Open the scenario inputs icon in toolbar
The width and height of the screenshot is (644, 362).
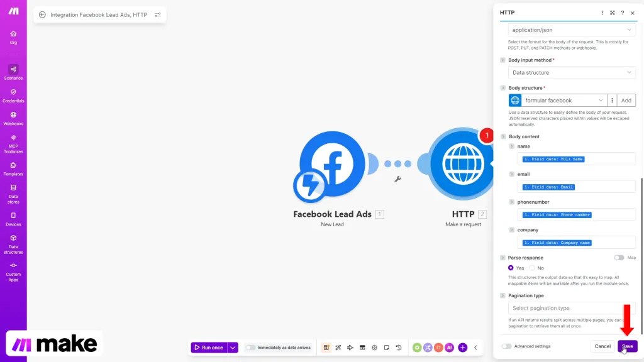362,348
